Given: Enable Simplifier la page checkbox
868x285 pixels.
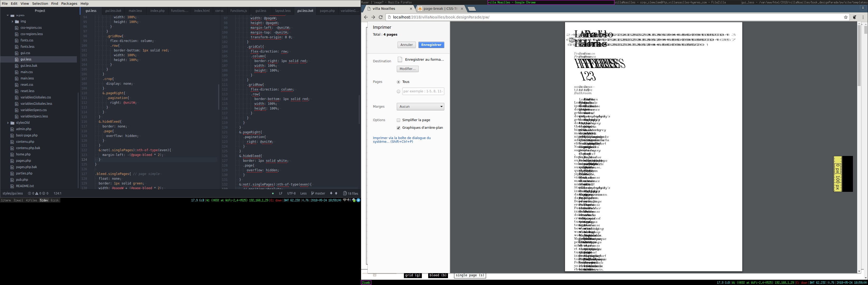Looking at the screenshot, I should (399, 120).
